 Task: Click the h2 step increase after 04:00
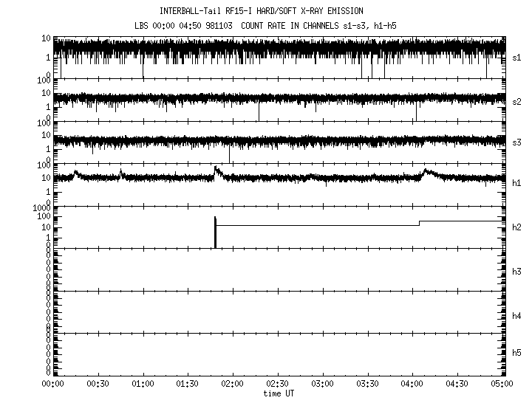coord(419,223)
